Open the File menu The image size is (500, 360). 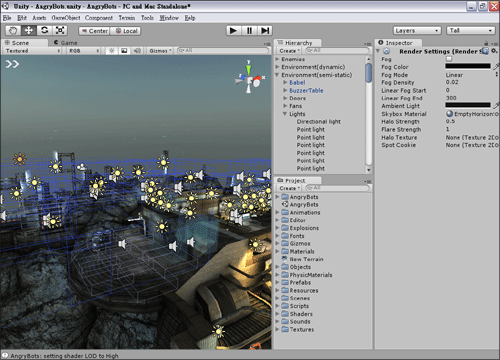tap(7, 18)
